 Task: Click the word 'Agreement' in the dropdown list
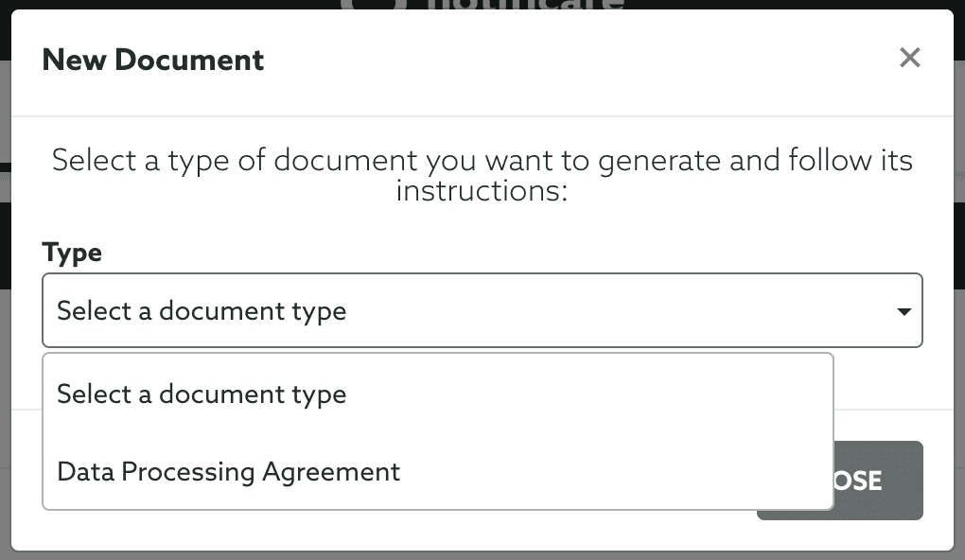coord(331,473)
